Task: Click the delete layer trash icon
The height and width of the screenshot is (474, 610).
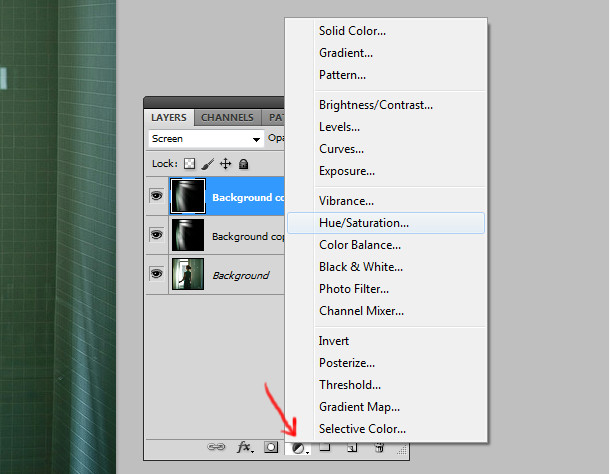Action: pos(379,448)
